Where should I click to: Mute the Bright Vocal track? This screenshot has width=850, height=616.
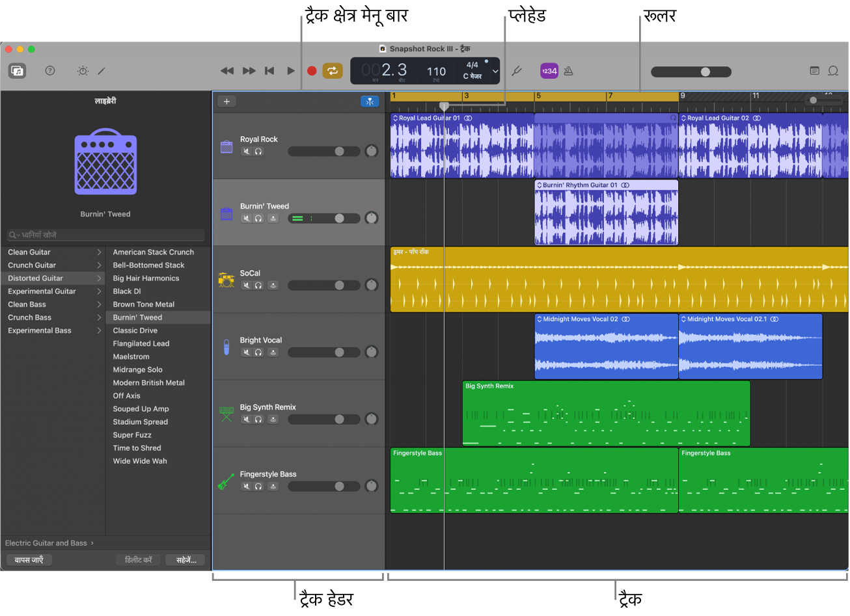247,353
